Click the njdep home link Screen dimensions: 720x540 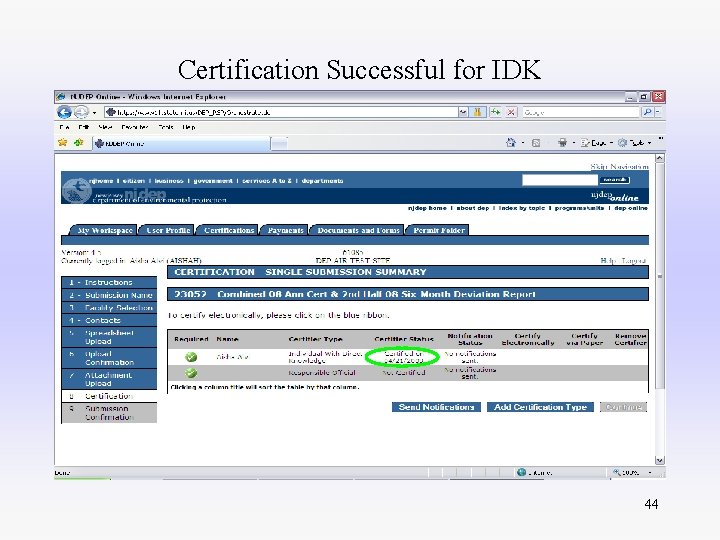427,208
